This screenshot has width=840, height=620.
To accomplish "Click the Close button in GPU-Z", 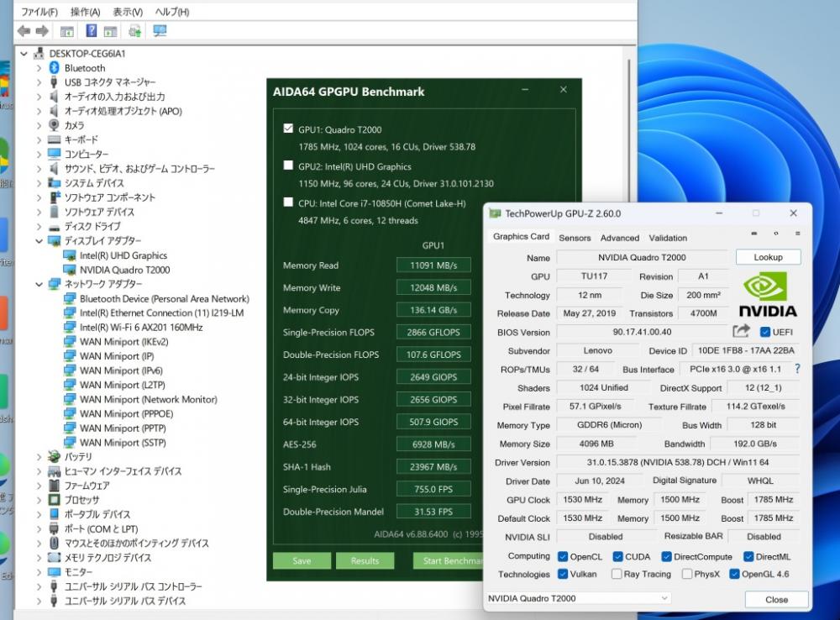I will pyautogui.click(x=776, y=599).
